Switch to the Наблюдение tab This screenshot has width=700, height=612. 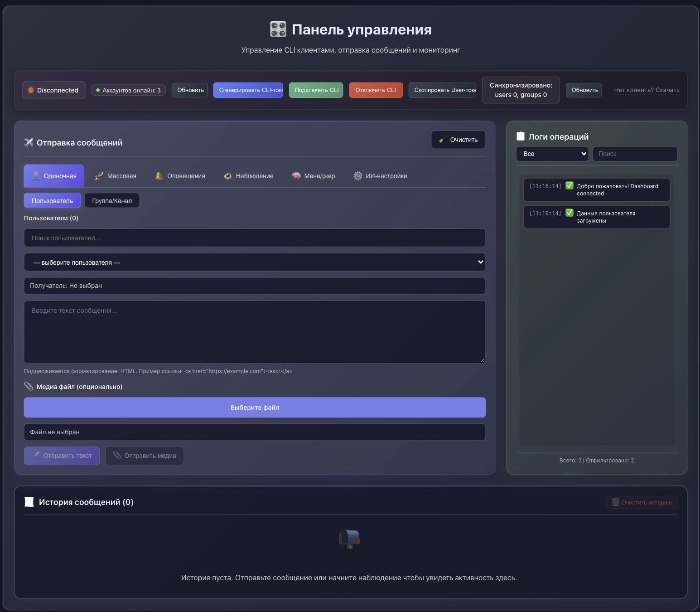tap(249, 176)
